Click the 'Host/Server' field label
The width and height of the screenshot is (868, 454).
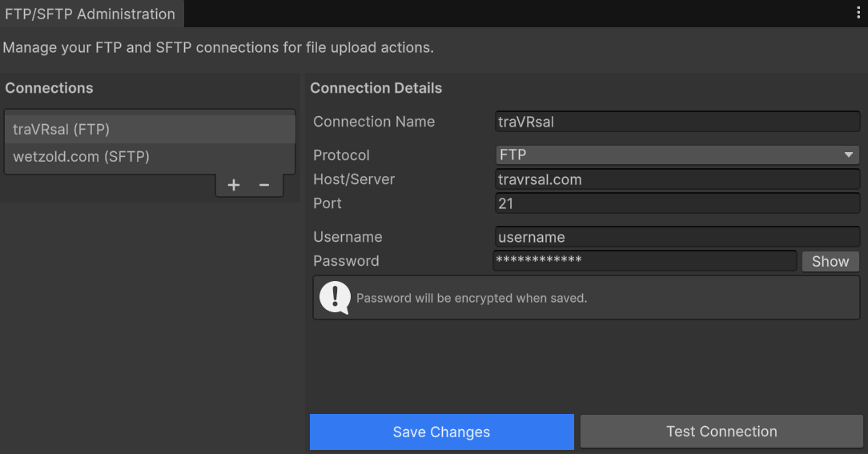coord(354,179)
